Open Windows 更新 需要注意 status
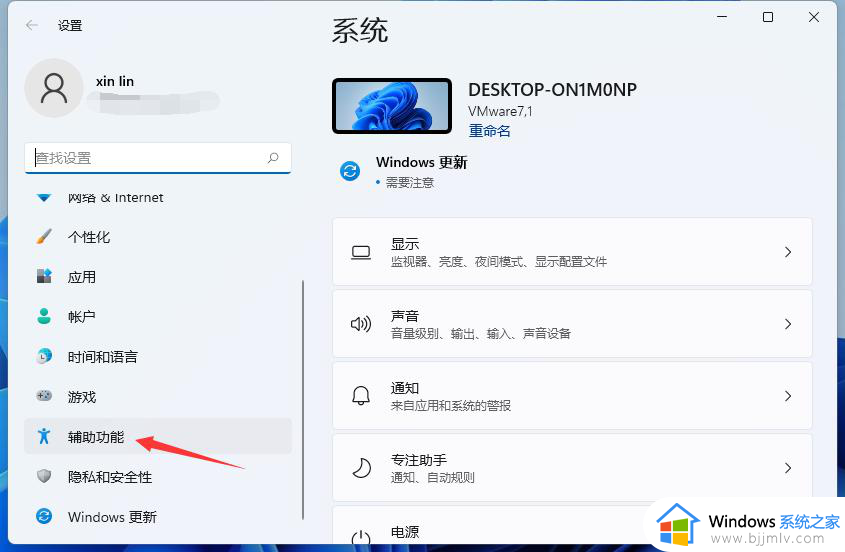845x552 pixels. click(x=404, y=171)
